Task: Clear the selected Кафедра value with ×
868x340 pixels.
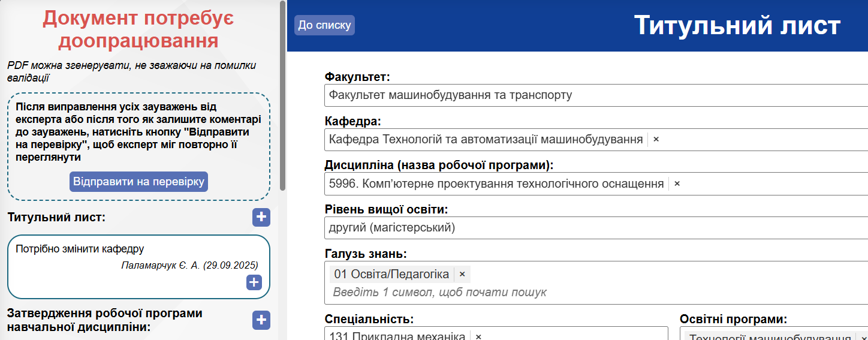Action: (656, 139)
